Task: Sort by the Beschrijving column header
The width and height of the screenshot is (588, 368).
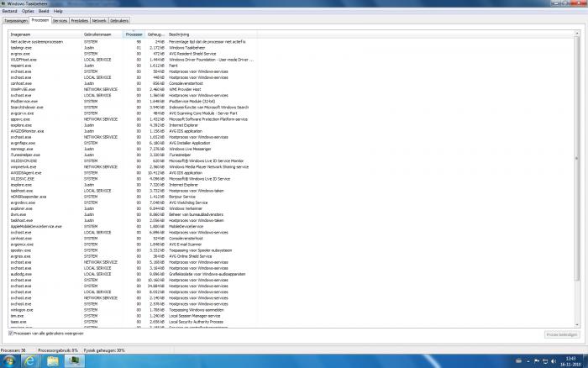Action: coord(212,34)
